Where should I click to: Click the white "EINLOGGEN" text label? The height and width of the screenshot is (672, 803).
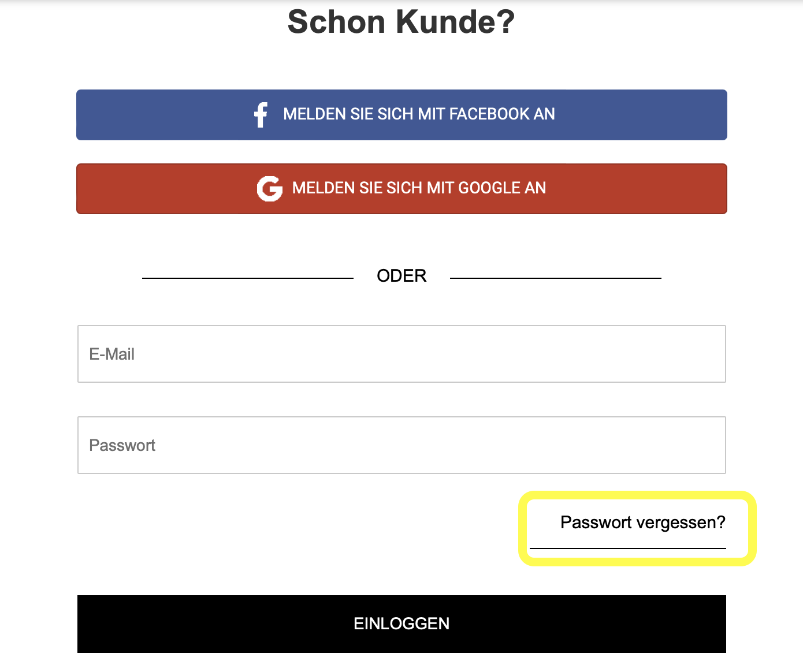402,624
